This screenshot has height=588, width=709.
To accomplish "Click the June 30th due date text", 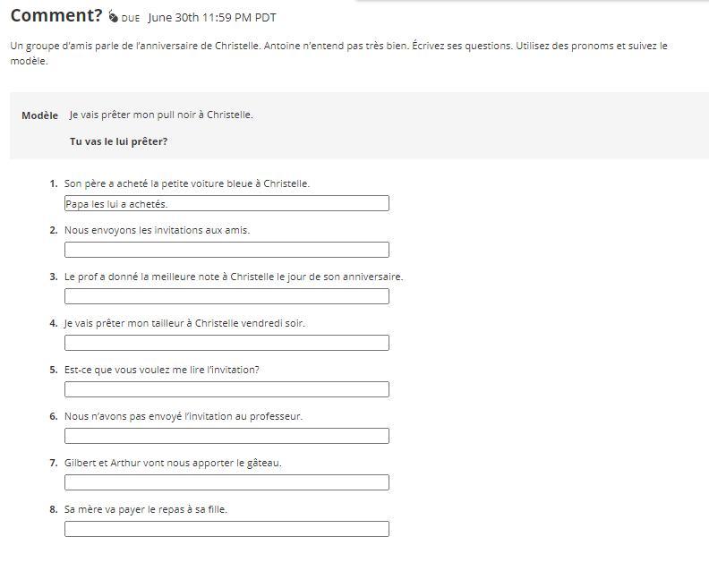I will [x=212, y=17].
